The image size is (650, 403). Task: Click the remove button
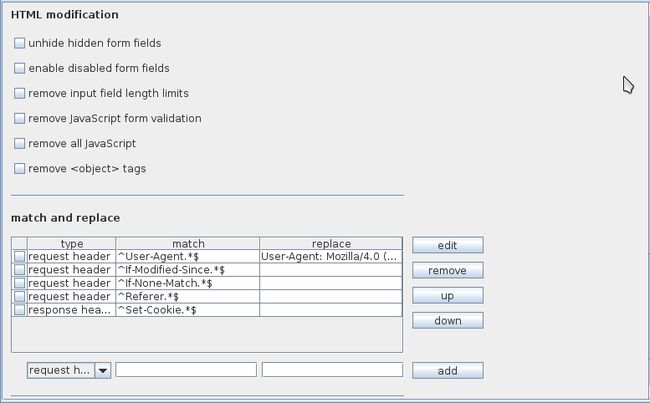click(448, 270)
